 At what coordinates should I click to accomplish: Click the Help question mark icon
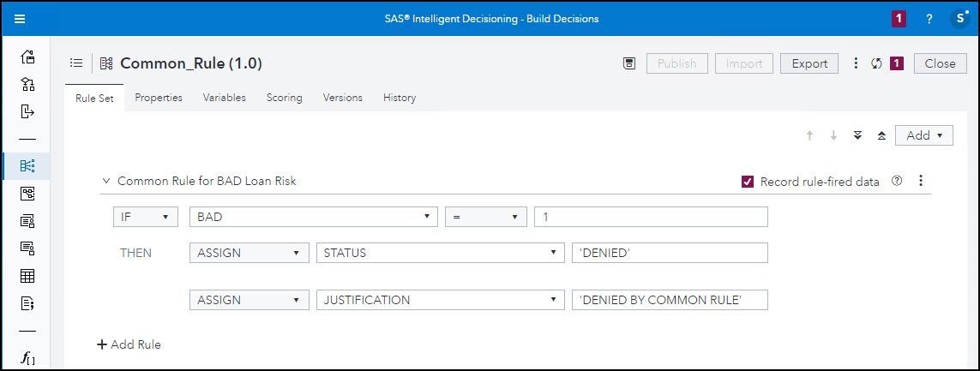point(929,19)
